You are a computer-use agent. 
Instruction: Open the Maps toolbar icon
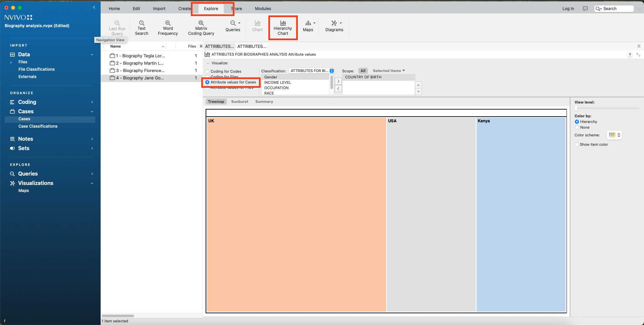click(308, 26)
